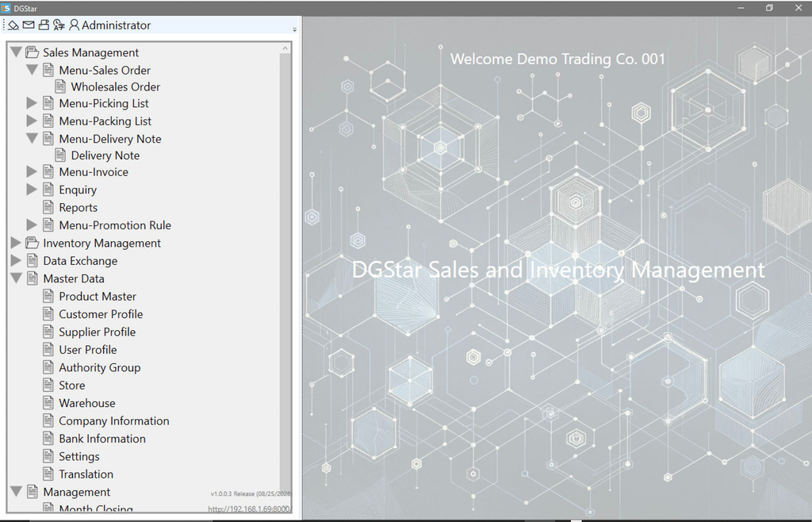This screenshot has height=522, width=812.
Task: Collapse the Management node
Action: [x=16, y=491]
